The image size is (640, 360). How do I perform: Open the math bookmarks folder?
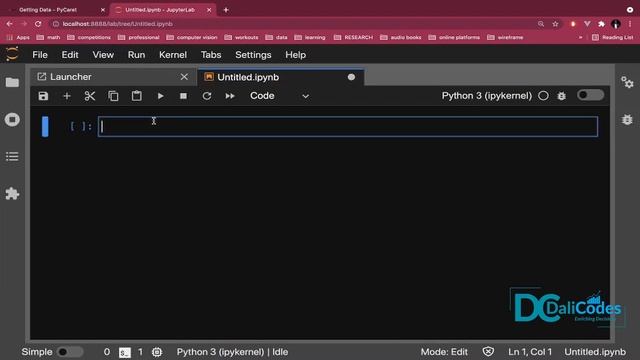49,37
